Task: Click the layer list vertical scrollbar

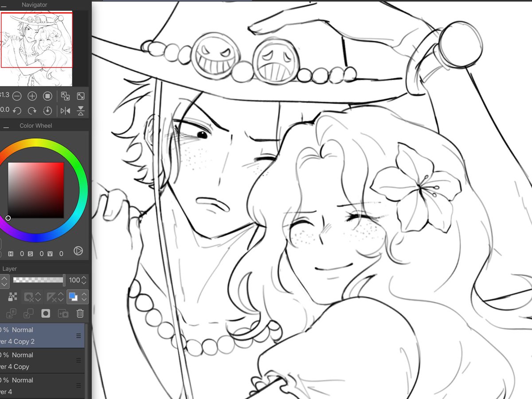Action: pos(86,361)
